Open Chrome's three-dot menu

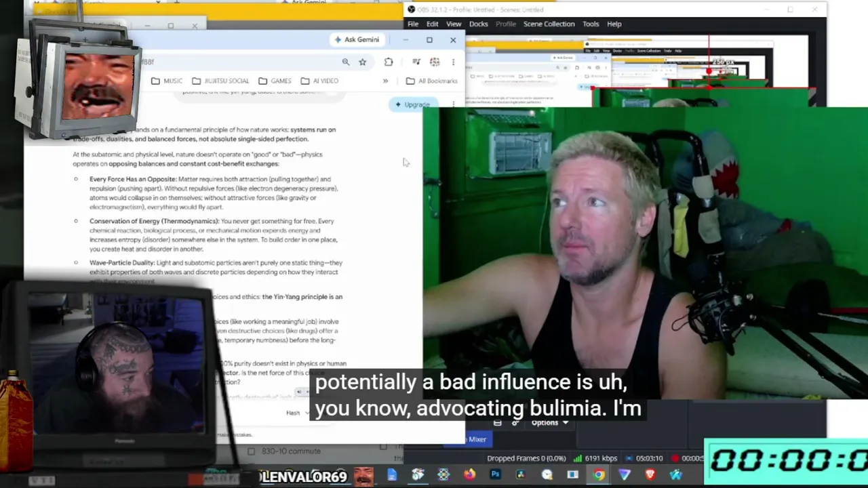(453, 62)
